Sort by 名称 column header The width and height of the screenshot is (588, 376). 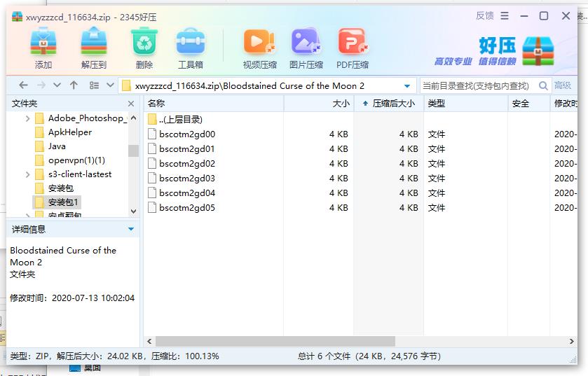pos(214,104)
